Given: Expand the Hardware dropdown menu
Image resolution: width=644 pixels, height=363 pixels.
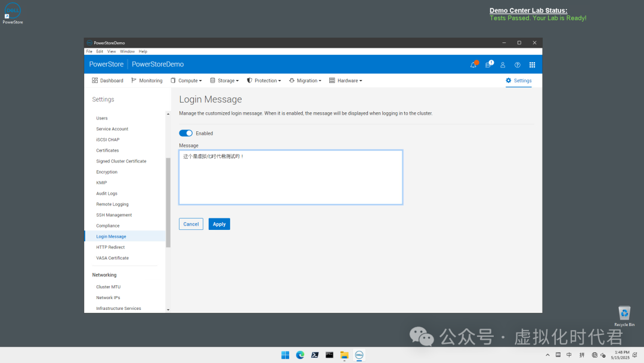Looking at the screenshot, I should tap(346, 81).
